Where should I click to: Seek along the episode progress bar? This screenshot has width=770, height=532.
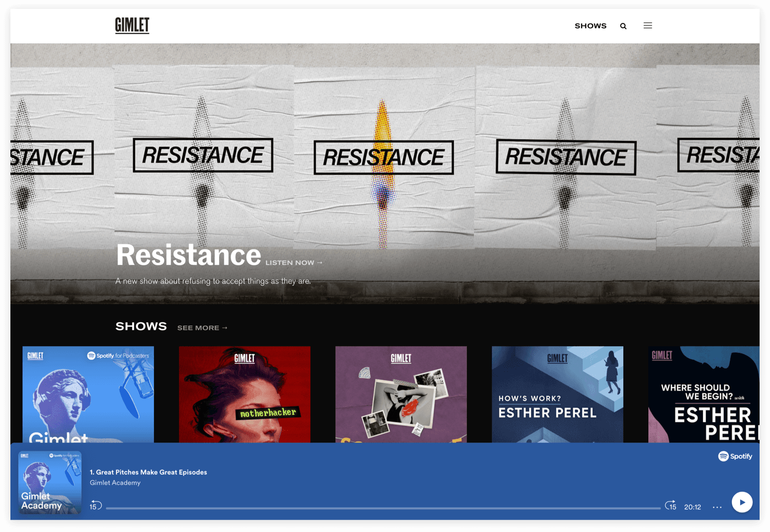click(383, 508)
